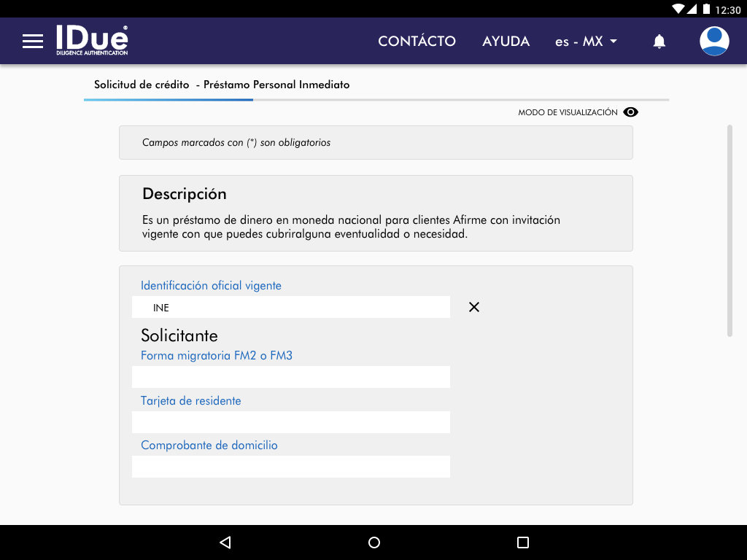
Task: Open notifications bell
Action: pos(659,42)
